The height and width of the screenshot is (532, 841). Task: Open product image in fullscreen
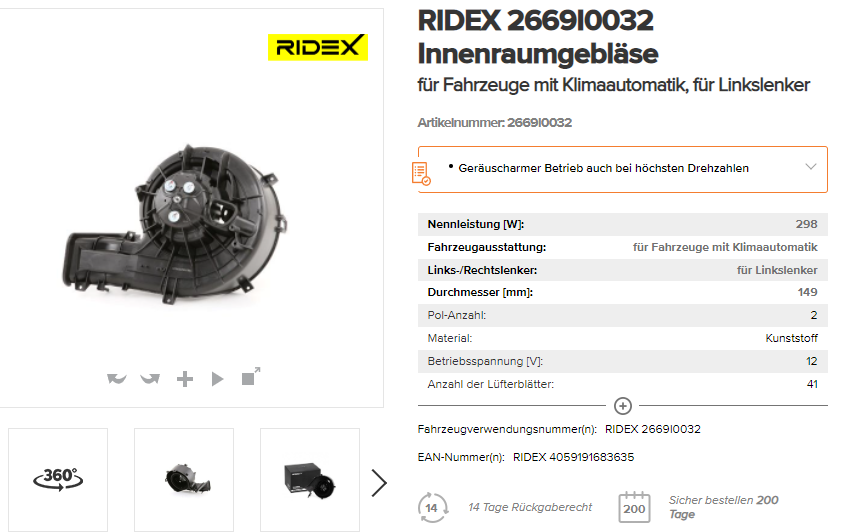250,376
